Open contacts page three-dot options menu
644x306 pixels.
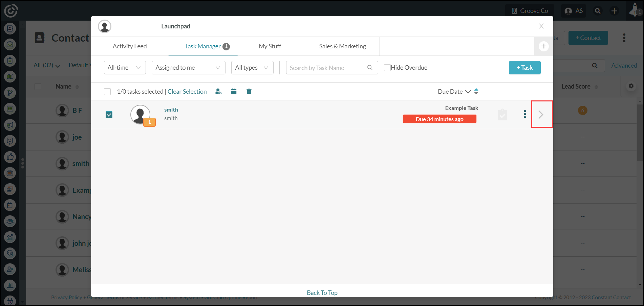point(624,38)
